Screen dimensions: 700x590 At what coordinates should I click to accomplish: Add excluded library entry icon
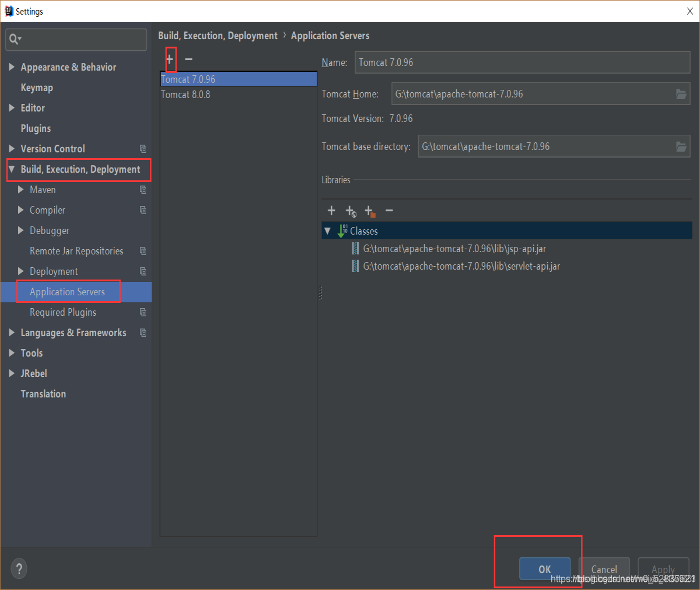370,211
